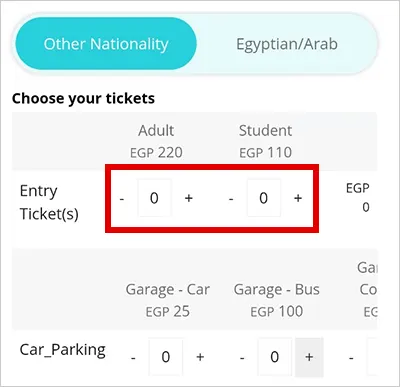Click minus on the cut-off third parking column
400x387 pixels.
pos(351,358)
